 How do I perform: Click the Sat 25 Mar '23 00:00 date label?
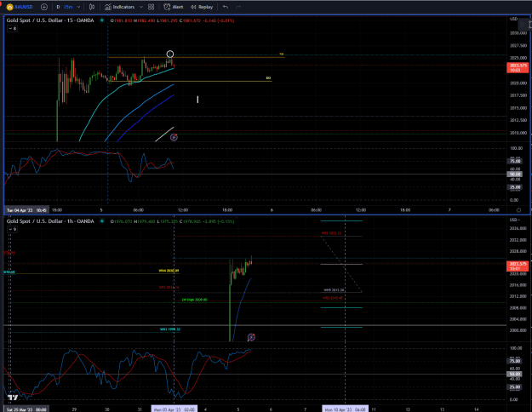26,409
